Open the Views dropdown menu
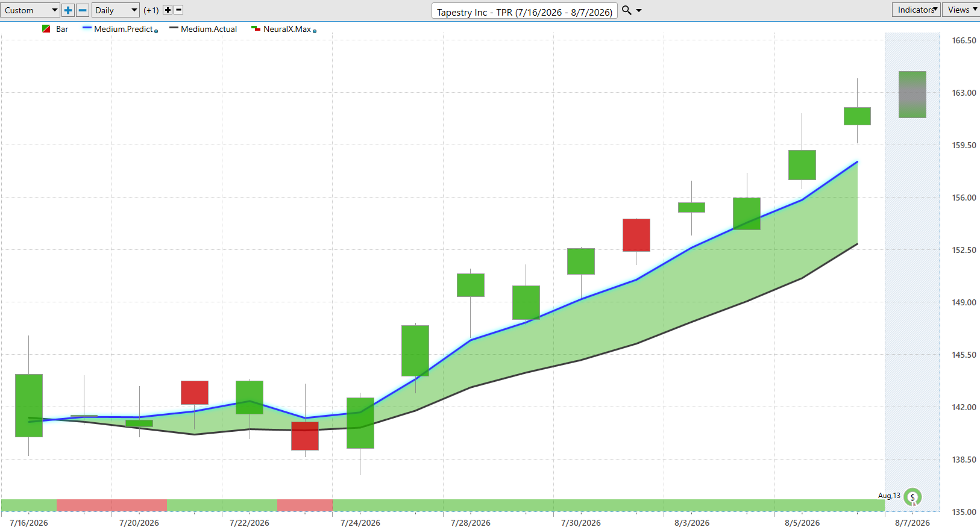The height and width of the screenshot is (527, 980). (x=961, y=10)
